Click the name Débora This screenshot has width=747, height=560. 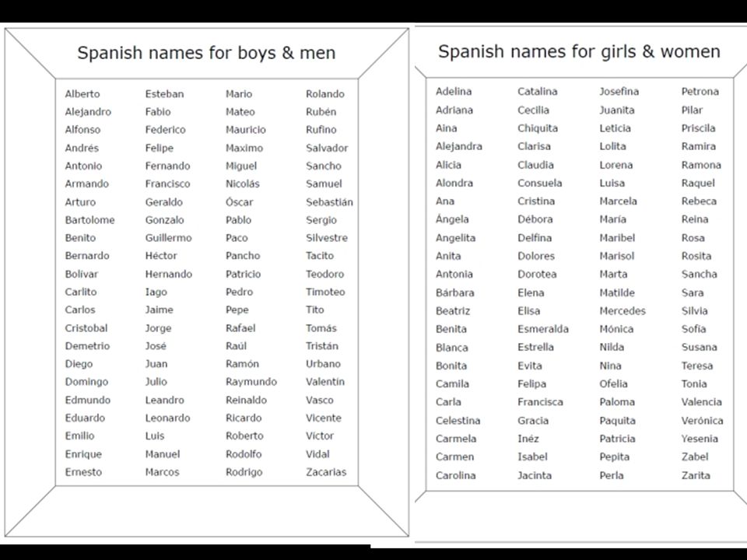click(535, 219)
